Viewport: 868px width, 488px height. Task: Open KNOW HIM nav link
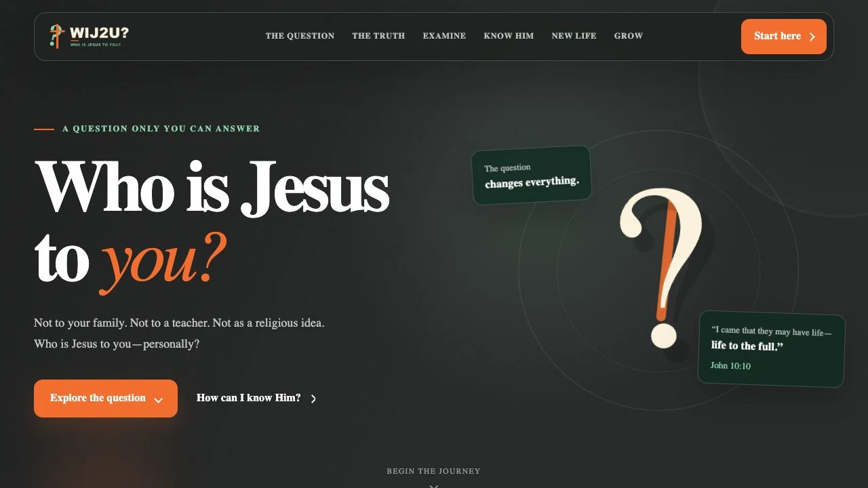click(509, 36)
